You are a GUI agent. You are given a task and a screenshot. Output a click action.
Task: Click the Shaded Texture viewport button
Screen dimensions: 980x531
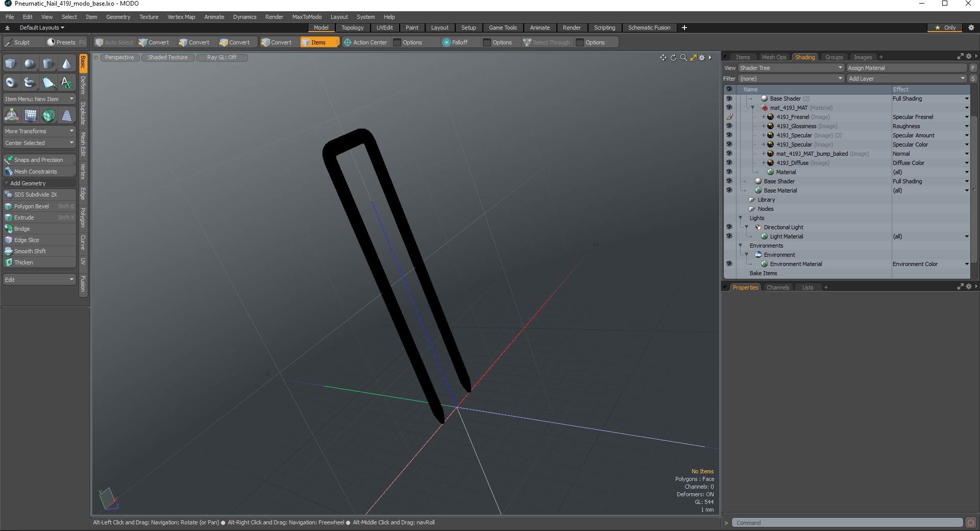click(x=168, y=58)
